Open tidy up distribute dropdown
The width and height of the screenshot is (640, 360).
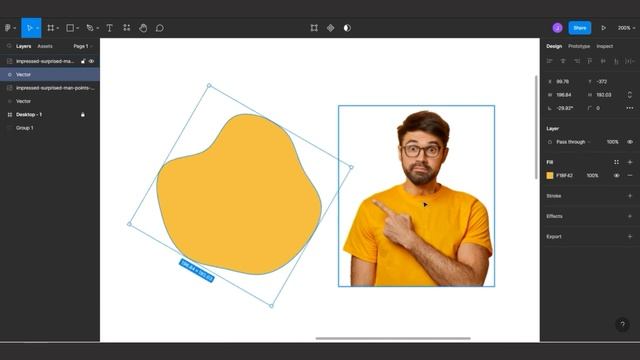pyautogui.click(x=630, y=61)
